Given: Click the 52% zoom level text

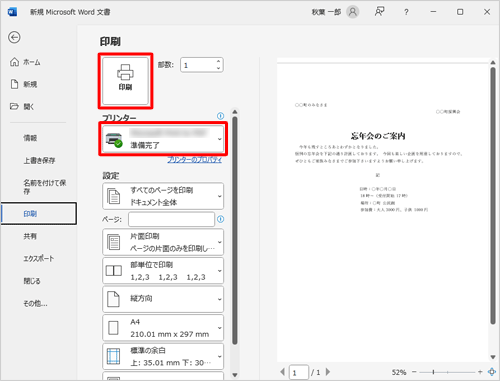Looking at the screenshot, I should 399,372.
